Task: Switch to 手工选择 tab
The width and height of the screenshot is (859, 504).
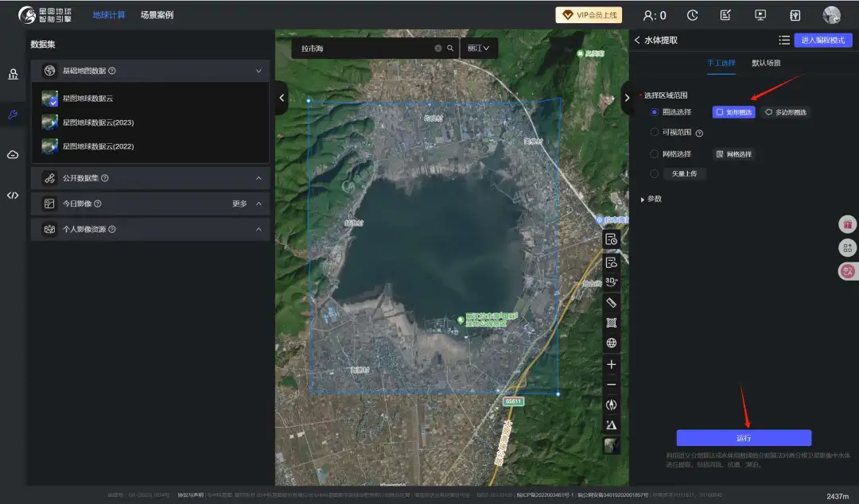Action: click(721, 63)
